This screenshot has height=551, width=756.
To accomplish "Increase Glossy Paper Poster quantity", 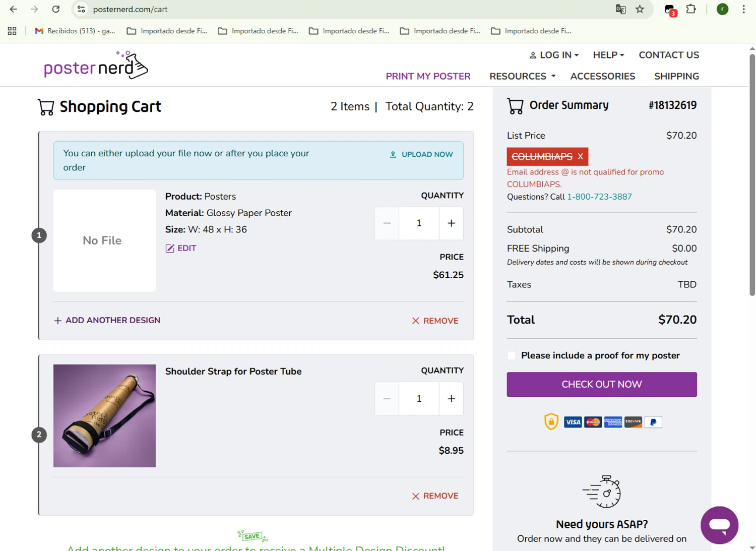I will pos(451,223).
